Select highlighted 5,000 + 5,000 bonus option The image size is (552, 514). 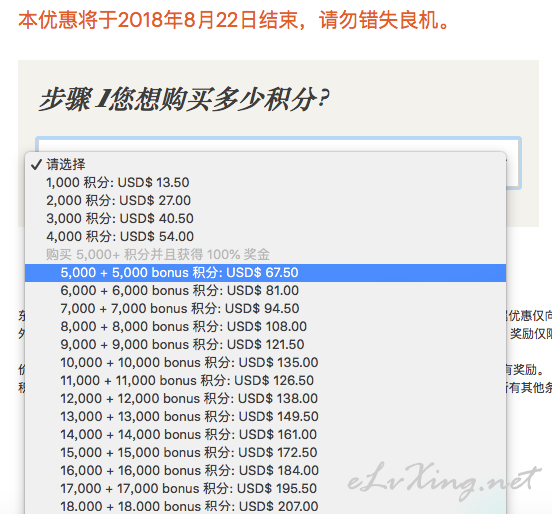click(x=265, y=272)
